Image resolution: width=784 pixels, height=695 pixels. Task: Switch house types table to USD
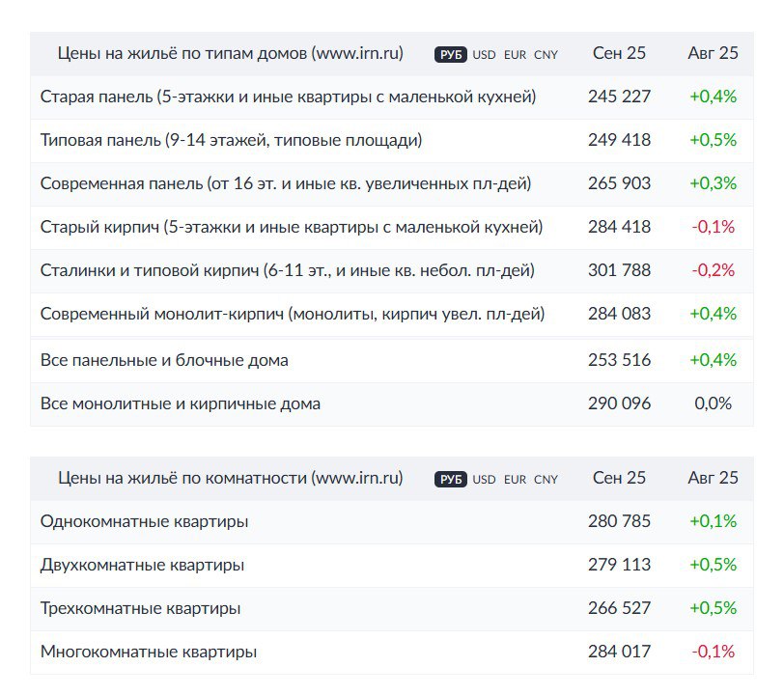[485, 55]
